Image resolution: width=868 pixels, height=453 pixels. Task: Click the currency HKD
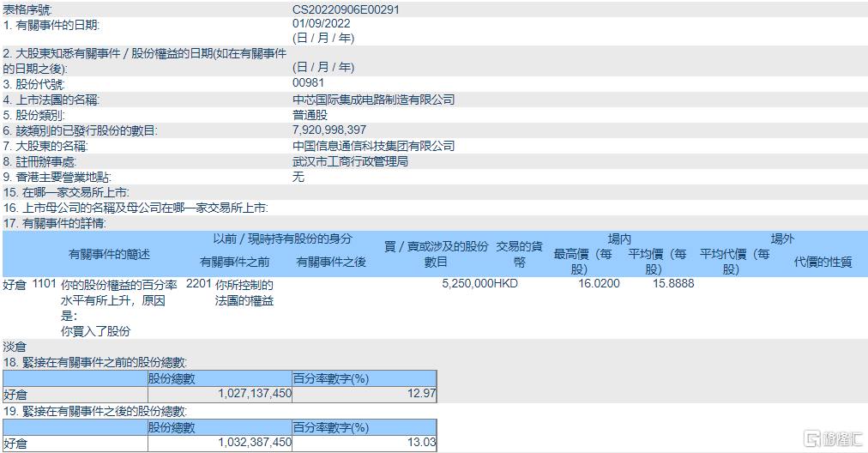[505, 283]
